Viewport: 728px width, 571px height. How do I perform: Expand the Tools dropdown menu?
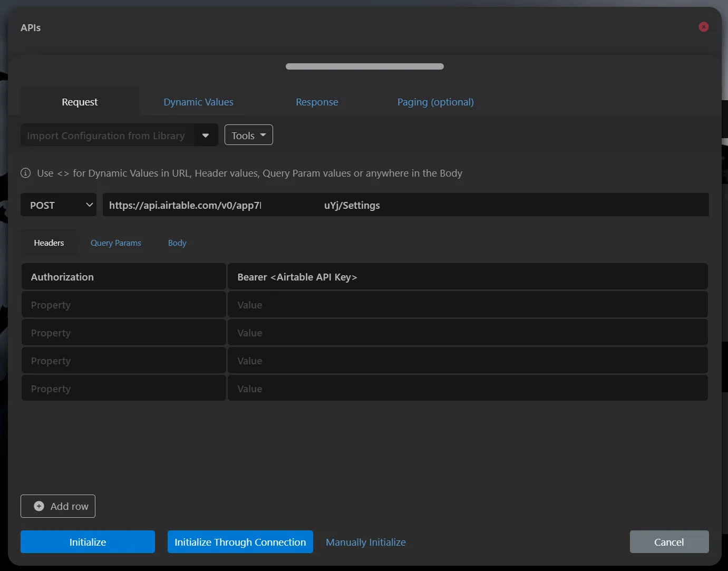click(x=249, y=135)
